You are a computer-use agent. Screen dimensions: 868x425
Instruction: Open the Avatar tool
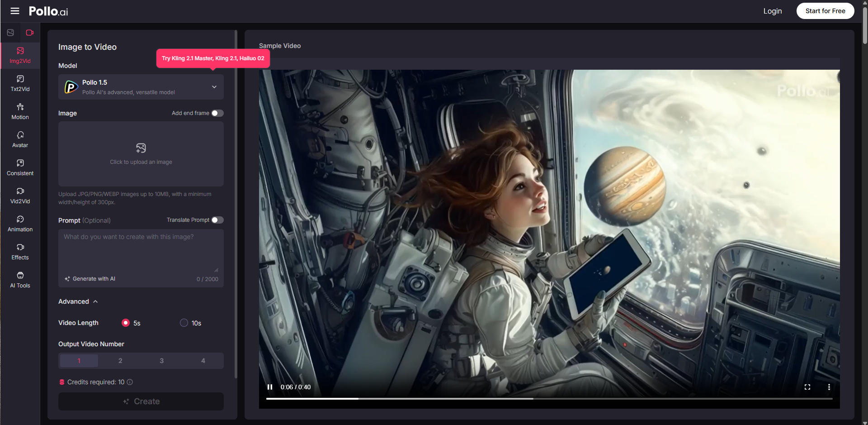(x=20, y=139)
